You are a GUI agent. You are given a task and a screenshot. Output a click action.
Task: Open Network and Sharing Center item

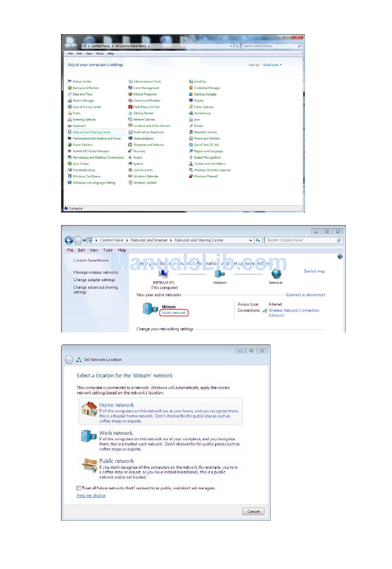pos(92,132)
